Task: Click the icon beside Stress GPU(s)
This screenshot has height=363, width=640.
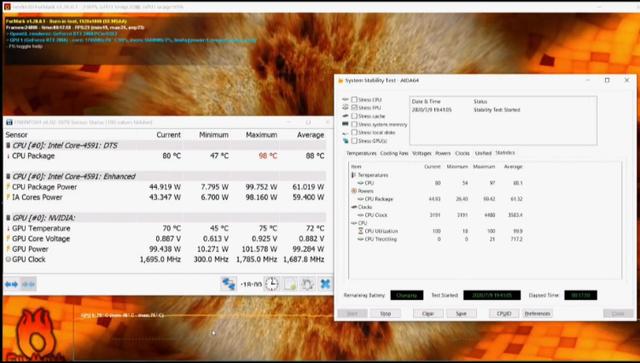Action: point(345,141)
